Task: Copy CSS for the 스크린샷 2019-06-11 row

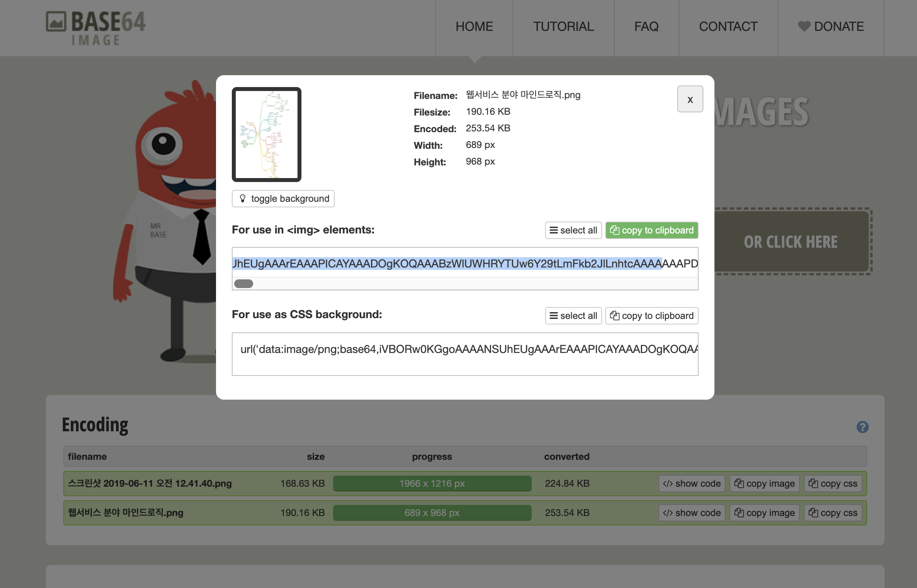Action: tap(833, 484)
